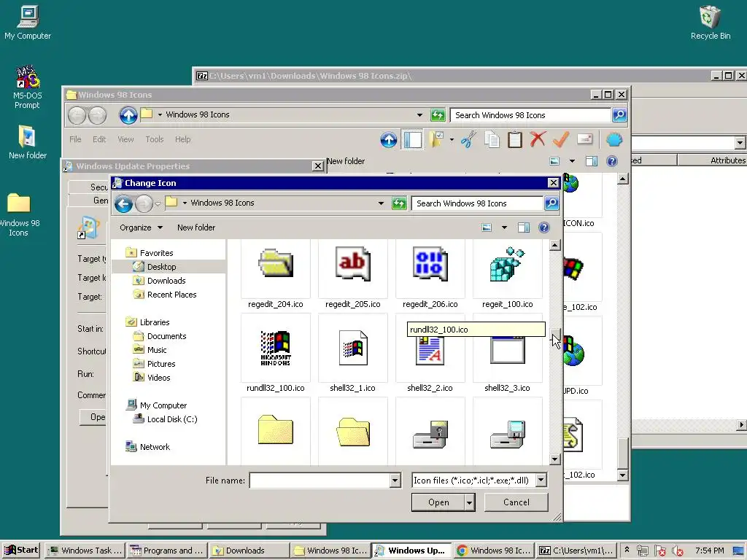The image size is (747, 560).
Task: Open Icon files type filter dropdown
Action: point(541,481)
